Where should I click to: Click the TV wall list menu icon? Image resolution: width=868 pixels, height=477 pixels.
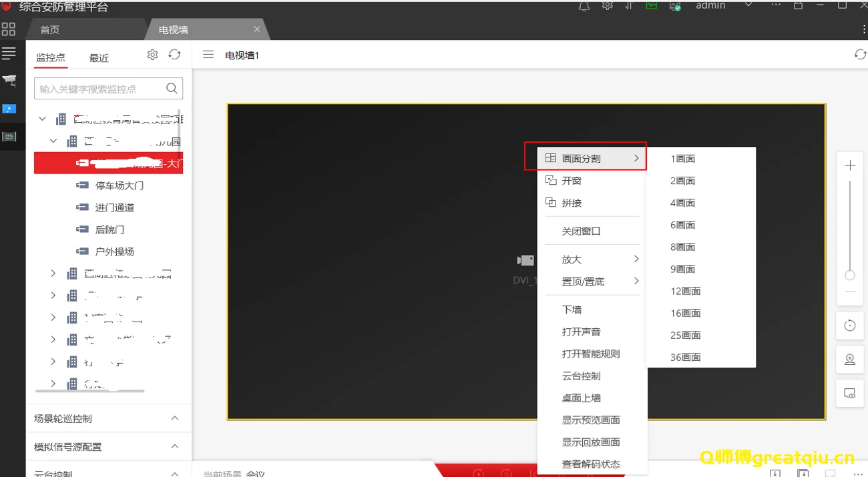tap(208, 55)
